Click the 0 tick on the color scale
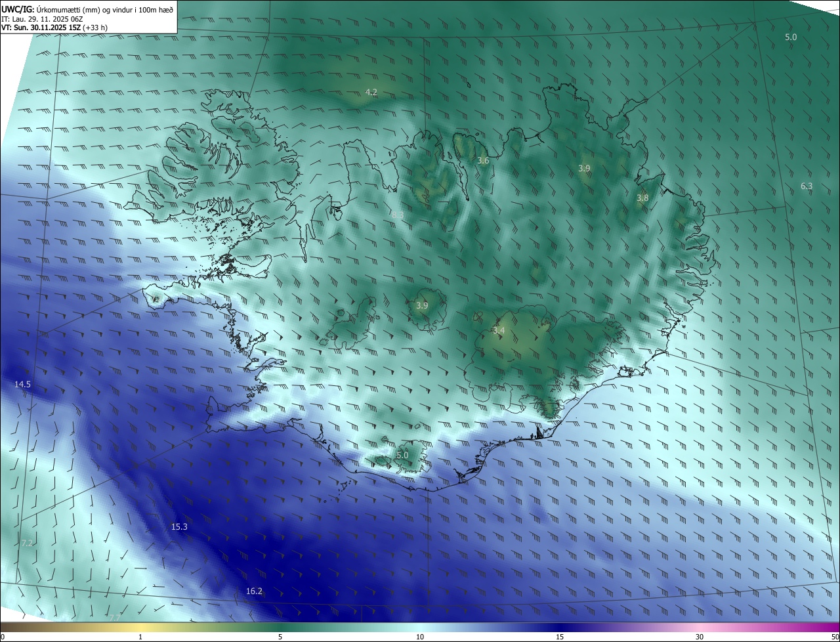This screenshot has width=840, height=642. (3, 637)
